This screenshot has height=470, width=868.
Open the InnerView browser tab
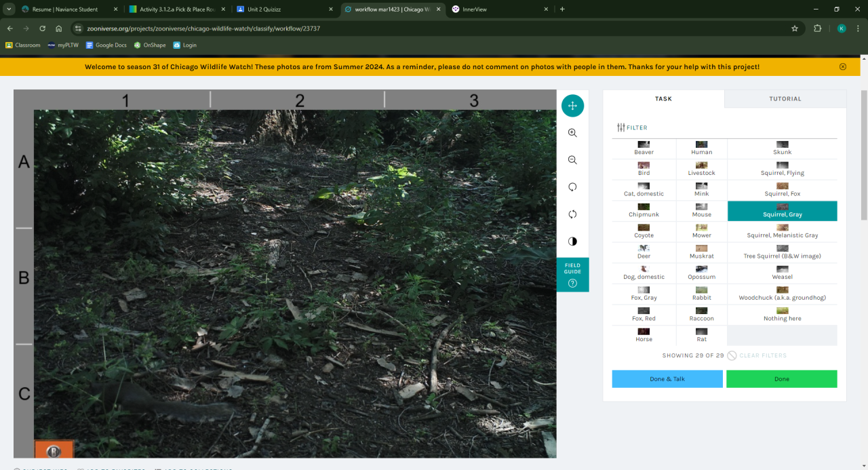500,9
